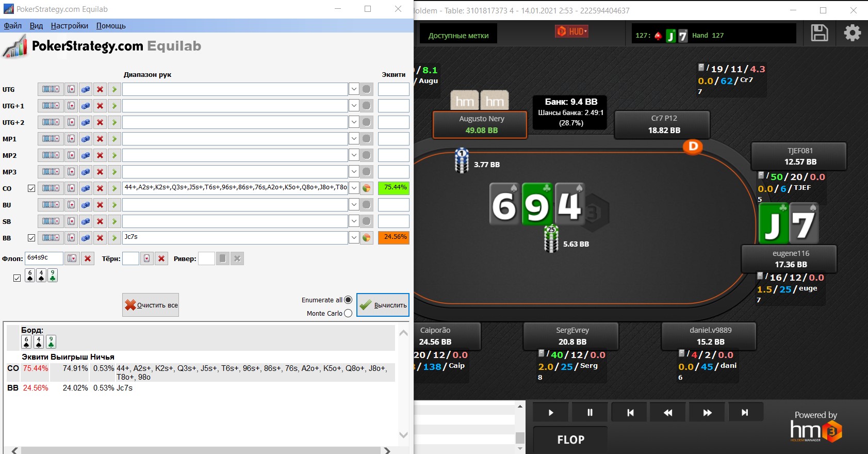Pause hand replay
Viewport: 868px width, 454px height.
point(590,412)
